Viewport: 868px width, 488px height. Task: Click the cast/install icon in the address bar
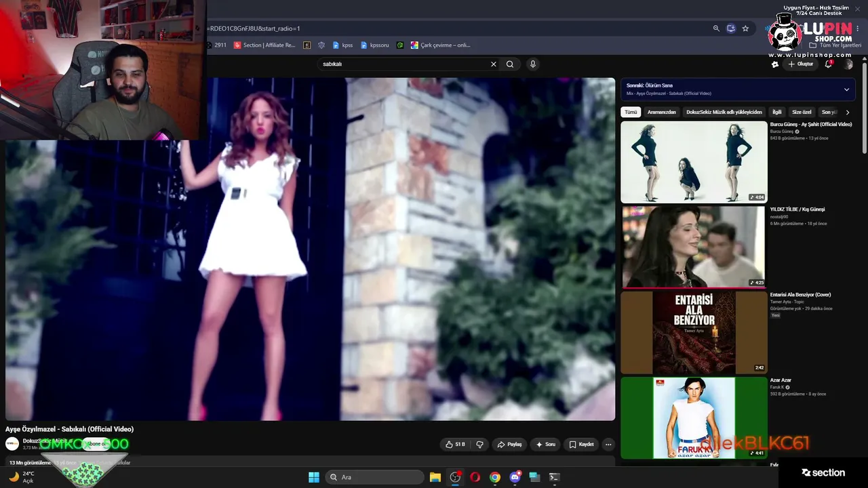pyautogui.click(x=731, y=28)
